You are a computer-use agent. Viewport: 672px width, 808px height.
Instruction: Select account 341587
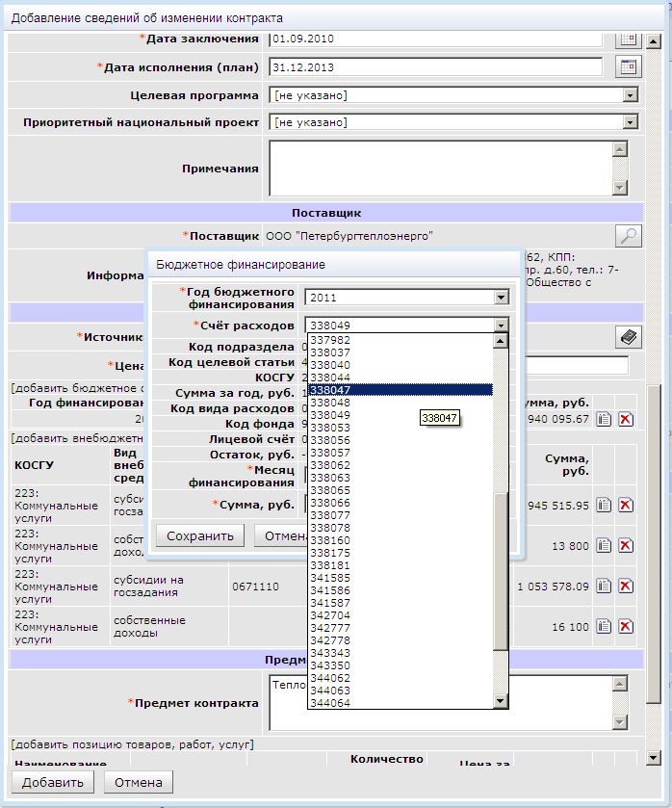pyautogui.click(x=401, y=603)
